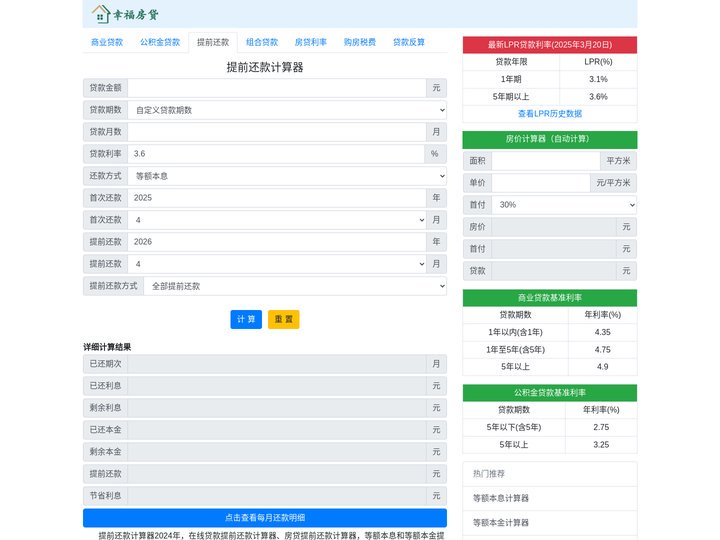
Task: Click the 提前还款 amount result field
Action: pyautogui.click(x=277, y=474)
